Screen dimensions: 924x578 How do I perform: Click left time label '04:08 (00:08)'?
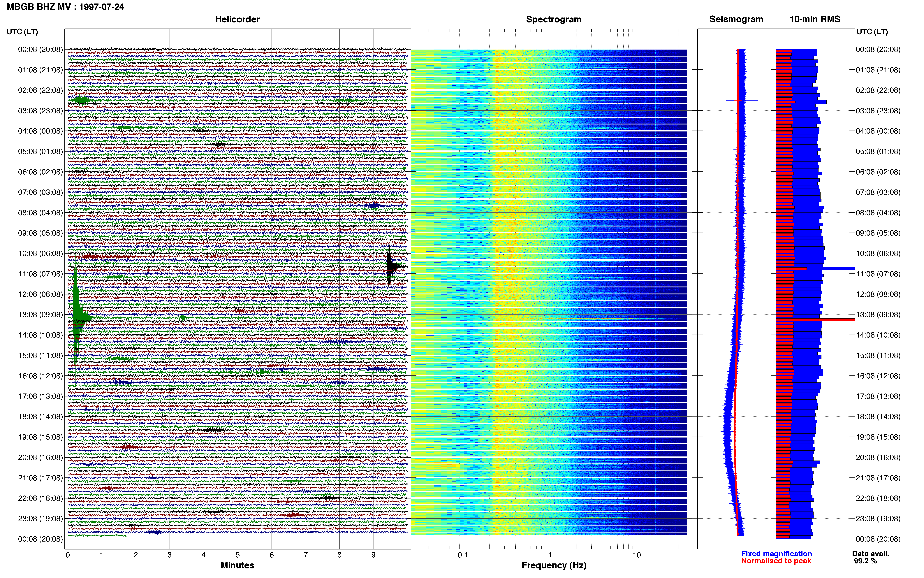pyautogui.click(x=40, y=131)
